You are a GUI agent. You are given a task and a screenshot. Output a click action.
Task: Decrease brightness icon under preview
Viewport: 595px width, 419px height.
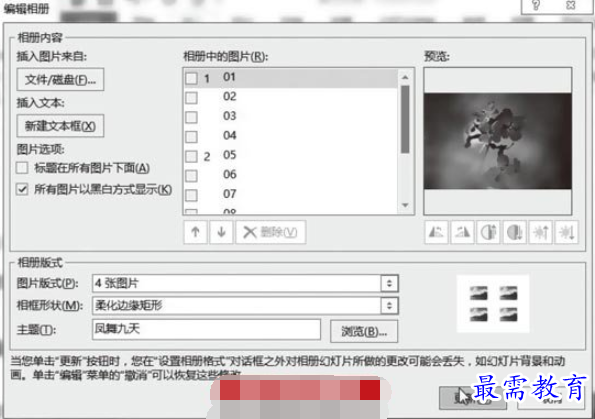[567, 232]
